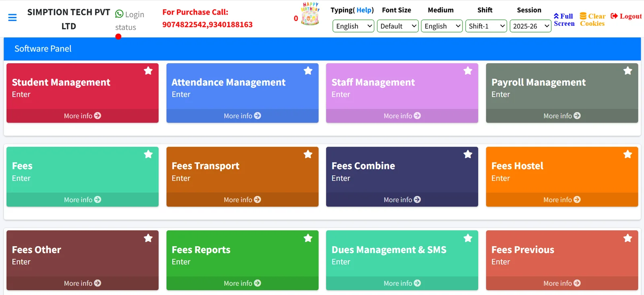The height and width of the screenshot is (295, 644).
Task: Open the Medium language dropdown
Action: click(442, 26)
